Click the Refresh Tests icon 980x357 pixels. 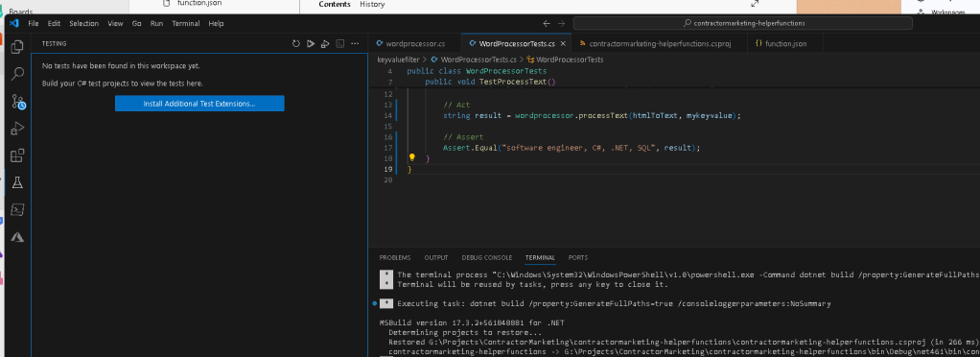coord(296,44)
